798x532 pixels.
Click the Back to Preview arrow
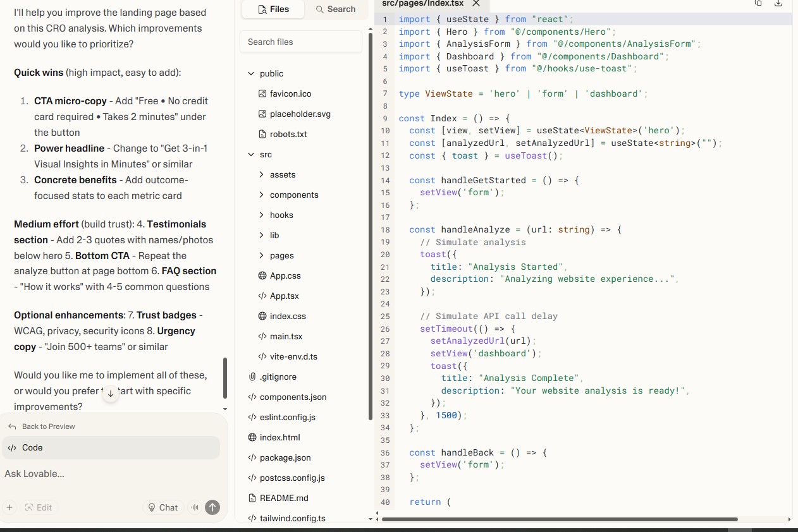pos(12,426)
